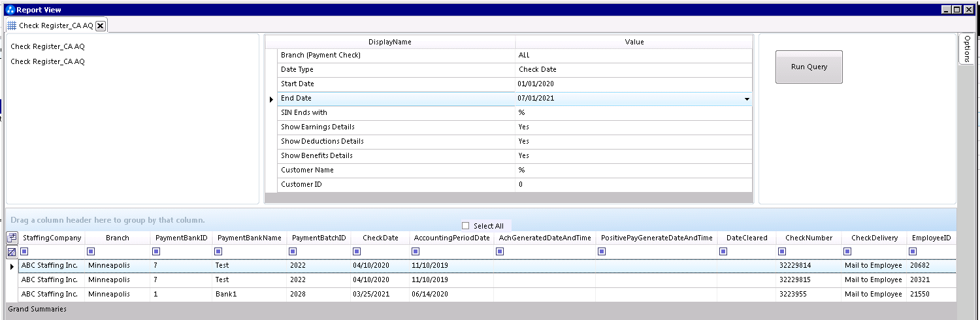Open the StaffingCompany column filter operator icon
Screen dimensions: 980x320
(x=25, y=251)
